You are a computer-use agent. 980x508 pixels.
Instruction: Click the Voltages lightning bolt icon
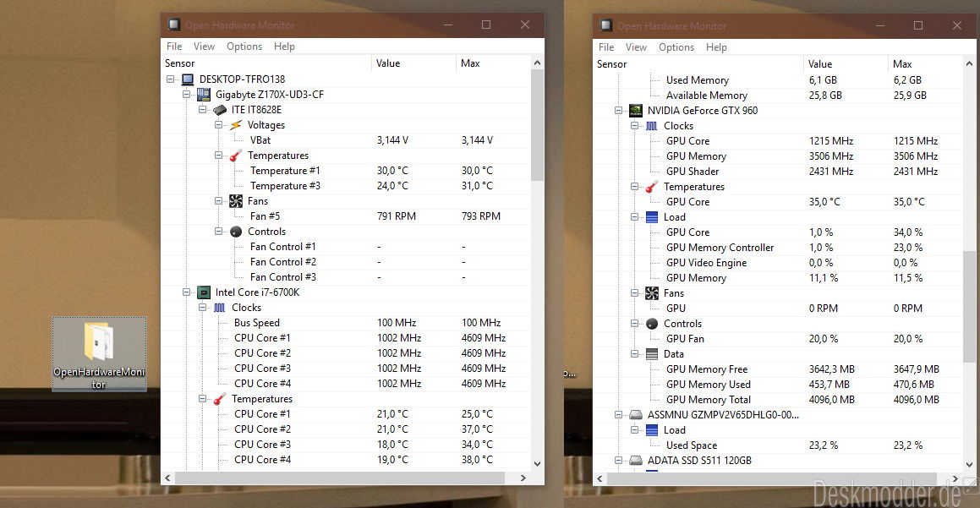click(x=236, y=125)
